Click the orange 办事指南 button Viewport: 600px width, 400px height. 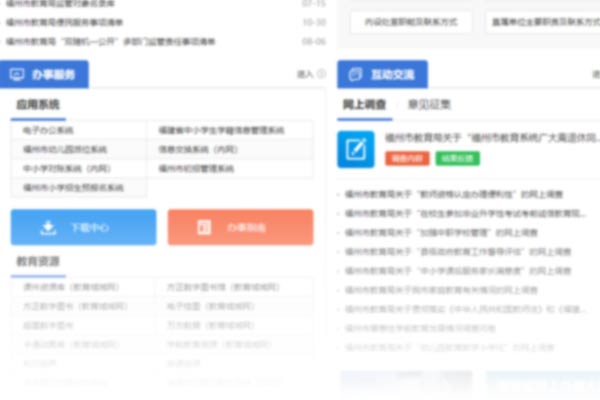tap(240, 227)
